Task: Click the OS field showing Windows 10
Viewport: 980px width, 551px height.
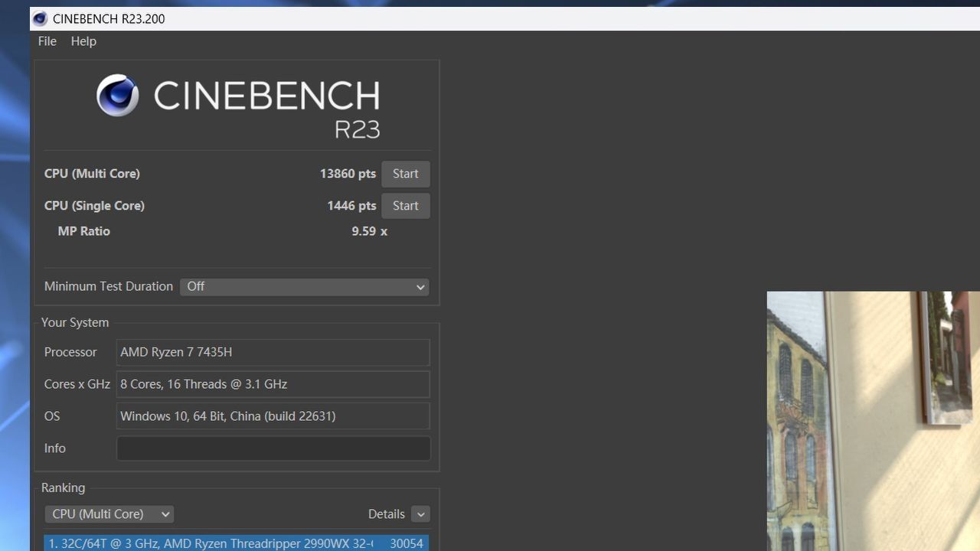Action: [273, 416]
